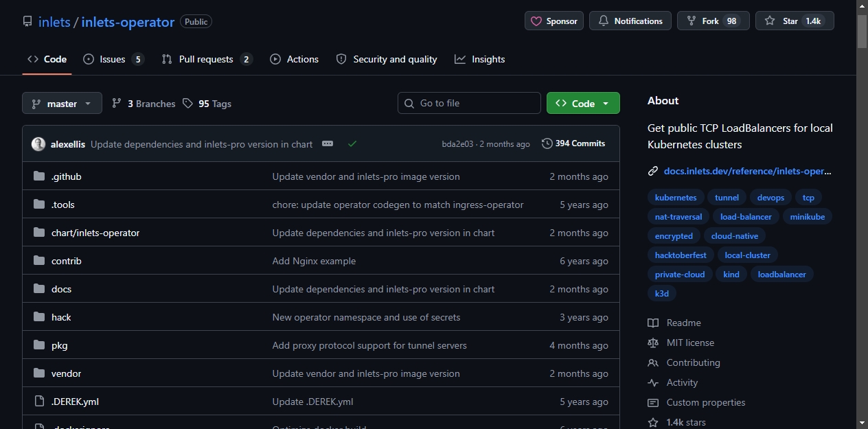Screen dimensions: 868x429
Task: Click the Custom properties icon
Action: [x=653, y=402]
